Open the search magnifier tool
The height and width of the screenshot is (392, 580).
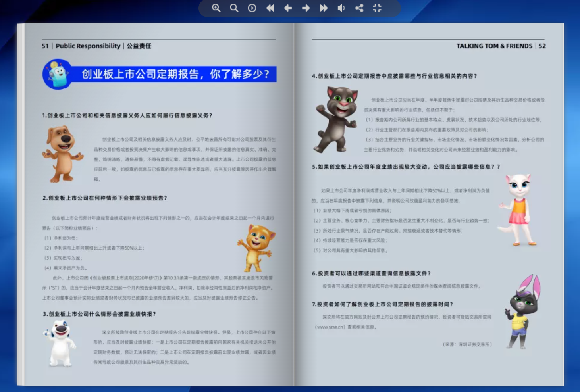[x=234, y=8]
